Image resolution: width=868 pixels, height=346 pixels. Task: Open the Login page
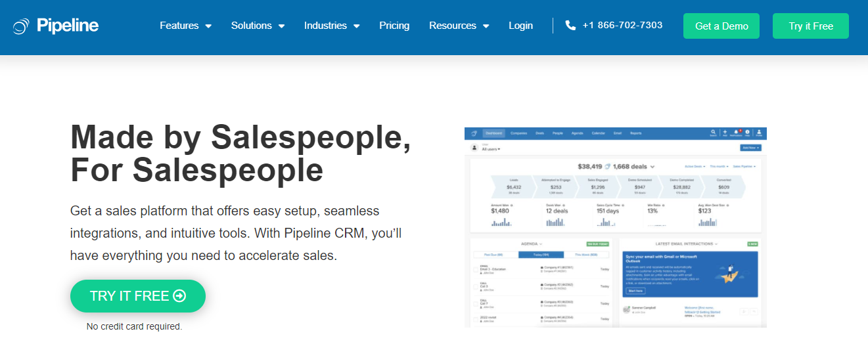point(520,26)
